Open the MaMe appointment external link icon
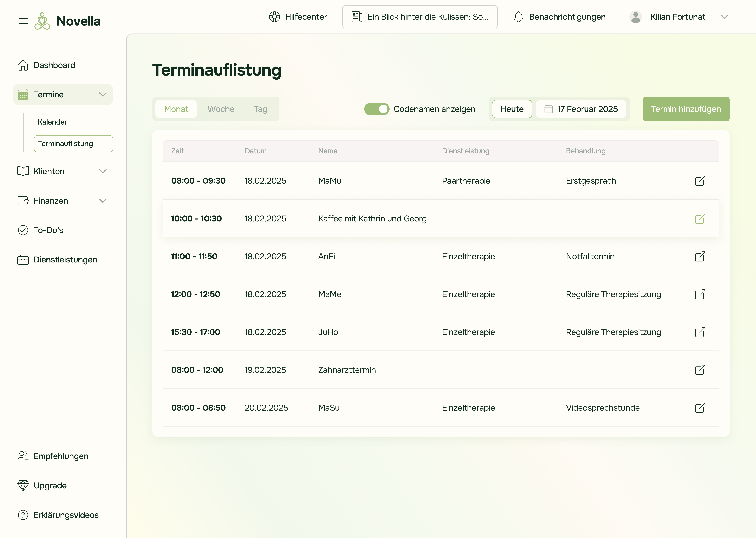756x538 pixels. (700, 294)
